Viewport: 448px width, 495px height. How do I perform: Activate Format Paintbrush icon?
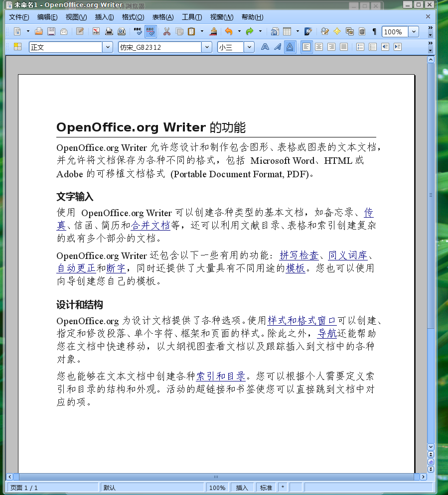(214, 31)
